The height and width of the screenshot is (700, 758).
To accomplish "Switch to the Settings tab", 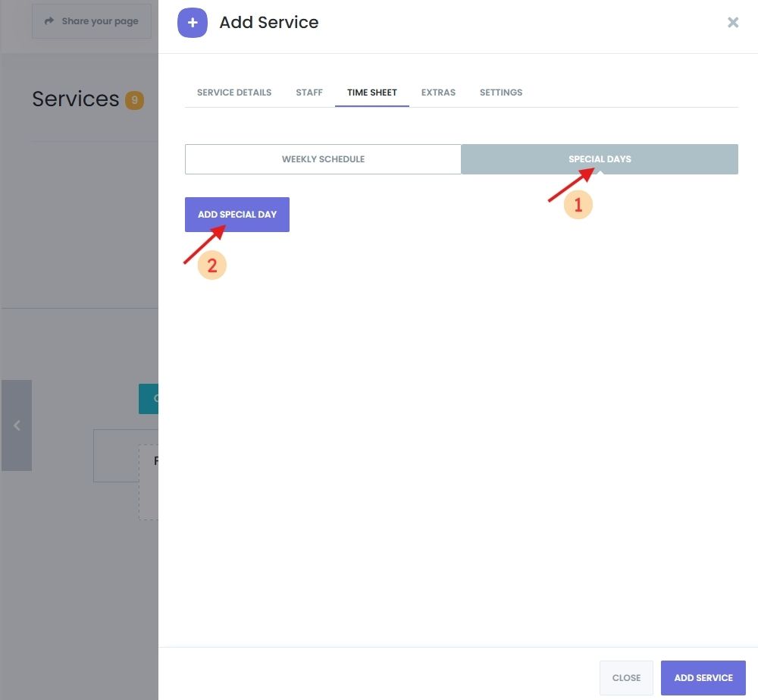I will point(501,93).
